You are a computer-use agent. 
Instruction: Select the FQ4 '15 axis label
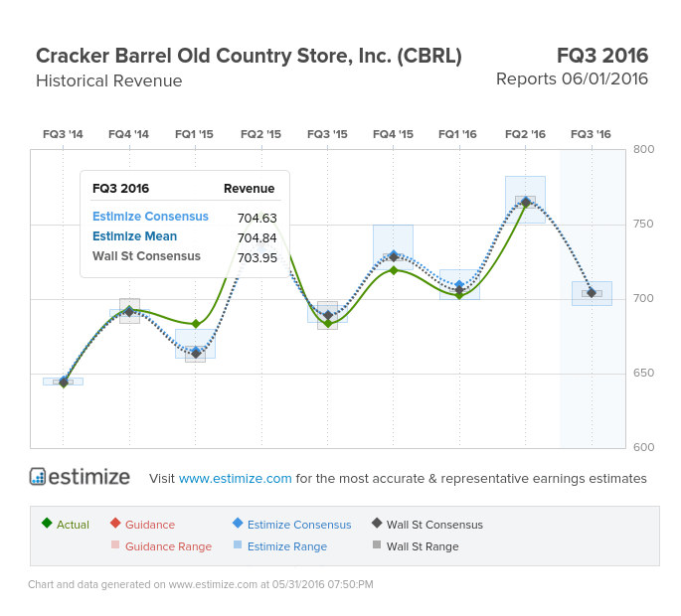[x=393, y=134]
